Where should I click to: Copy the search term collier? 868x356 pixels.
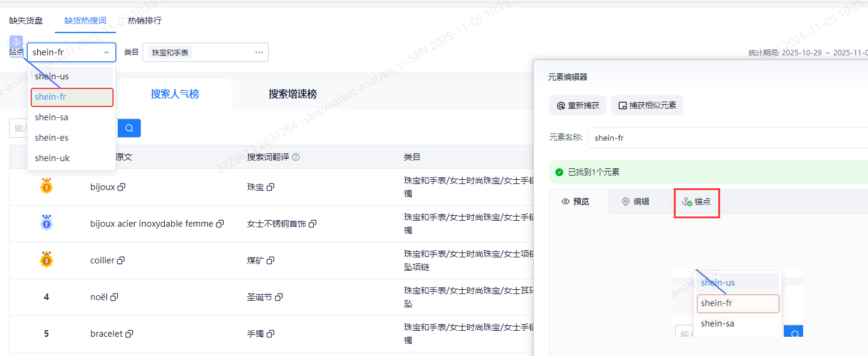point(121,260)
